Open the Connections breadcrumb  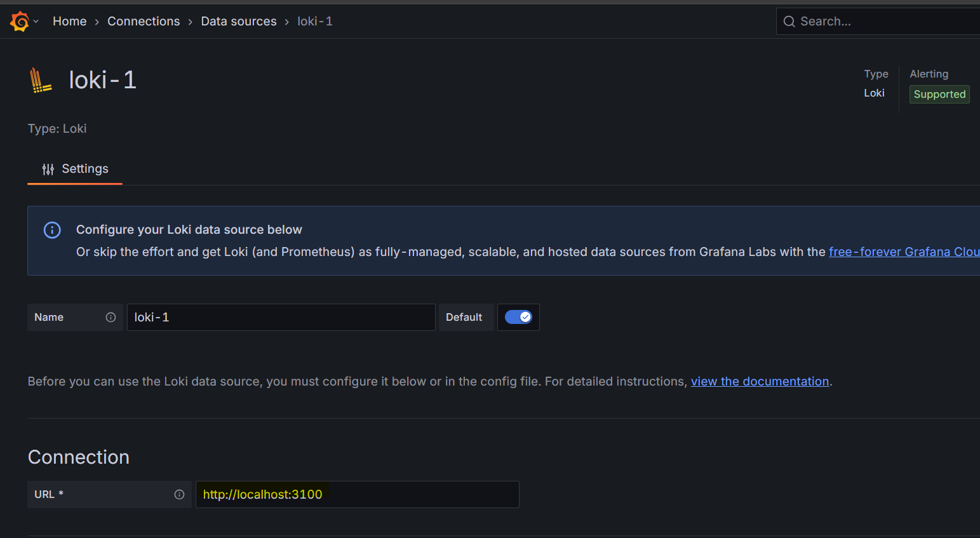144,22
